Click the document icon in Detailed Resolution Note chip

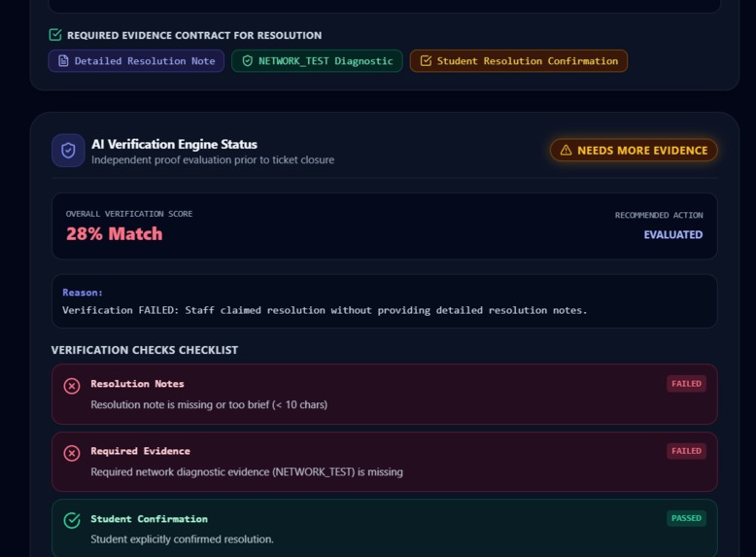pyautogui.click(x=63, y=61)
